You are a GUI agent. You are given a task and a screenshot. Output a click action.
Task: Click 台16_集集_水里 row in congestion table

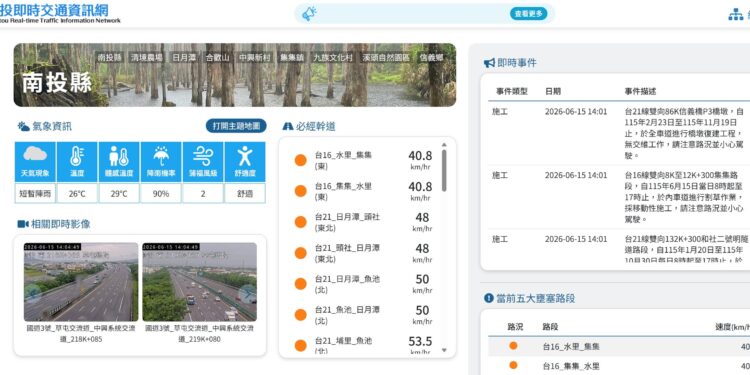[x=619, y=366]
